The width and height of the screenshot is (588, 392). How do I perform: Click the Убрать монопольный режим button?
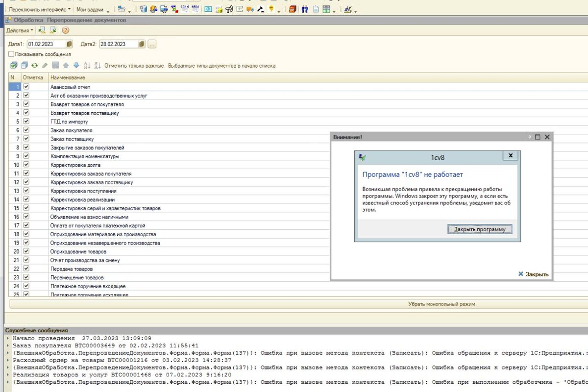tap(441, 304)
